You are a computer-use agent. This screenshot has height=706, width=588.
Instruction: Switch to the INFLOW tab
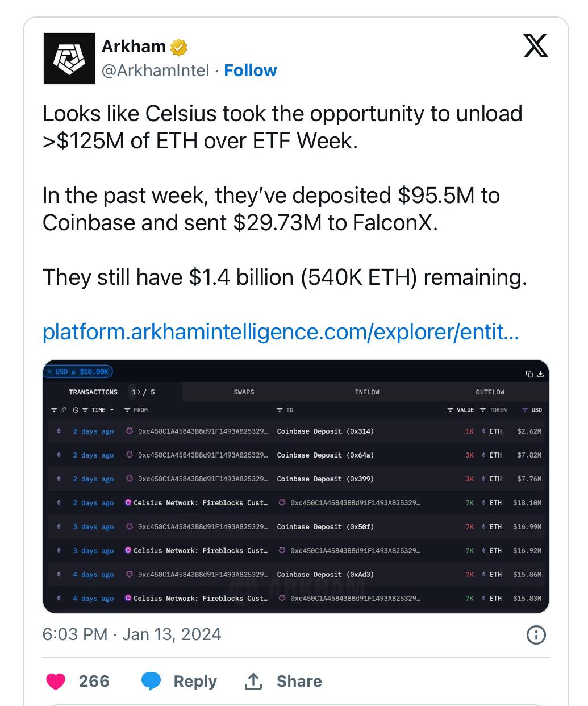[367, 392]
